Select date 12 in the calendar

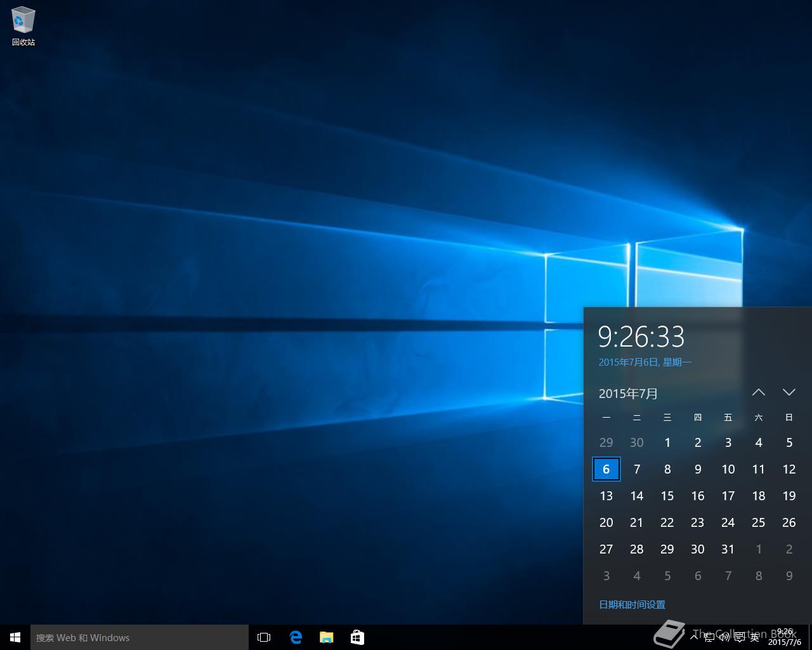point(789,469)
